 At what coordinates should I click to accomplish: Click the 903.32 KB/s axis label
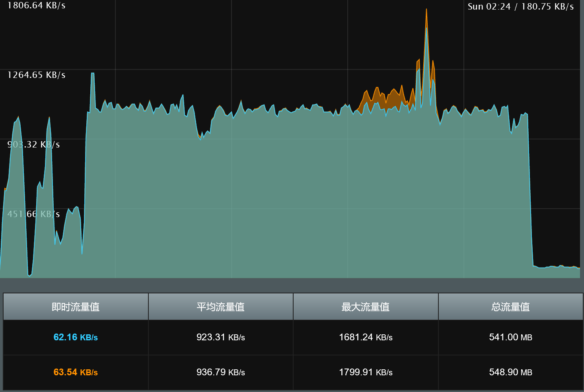(x=33, y=144)
